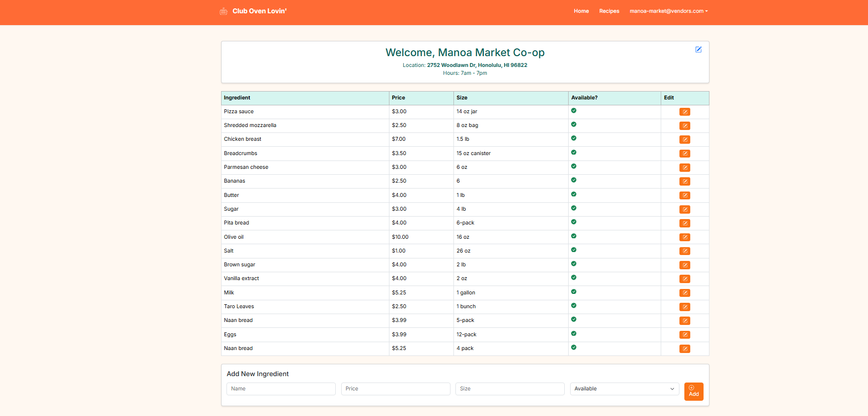The height and width of the screenshot is (416, 868).
Task: Click the edit icon for Olive oil
Action: tap(684, 237)
